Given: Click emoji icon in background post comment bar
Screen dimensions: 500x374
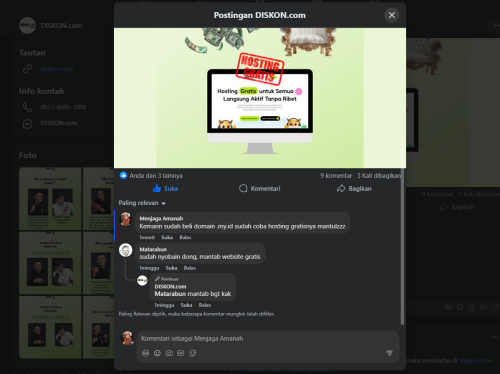Looking at the screenshot, I should coord(460,307).
